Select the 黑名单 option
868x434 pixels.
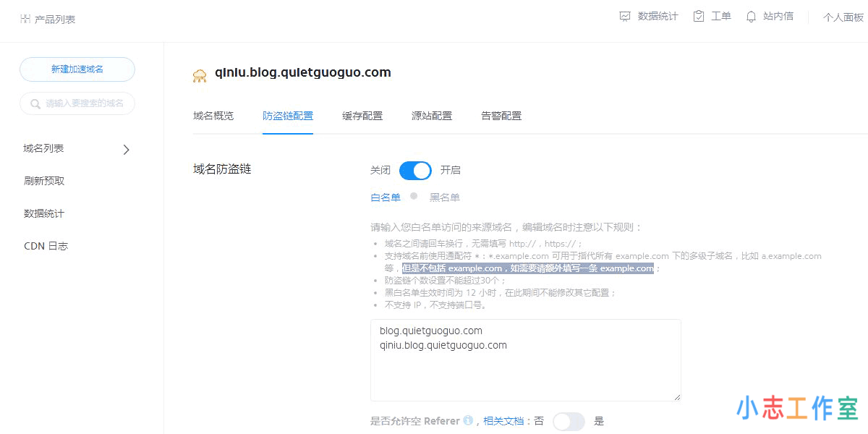pos(444,196)
